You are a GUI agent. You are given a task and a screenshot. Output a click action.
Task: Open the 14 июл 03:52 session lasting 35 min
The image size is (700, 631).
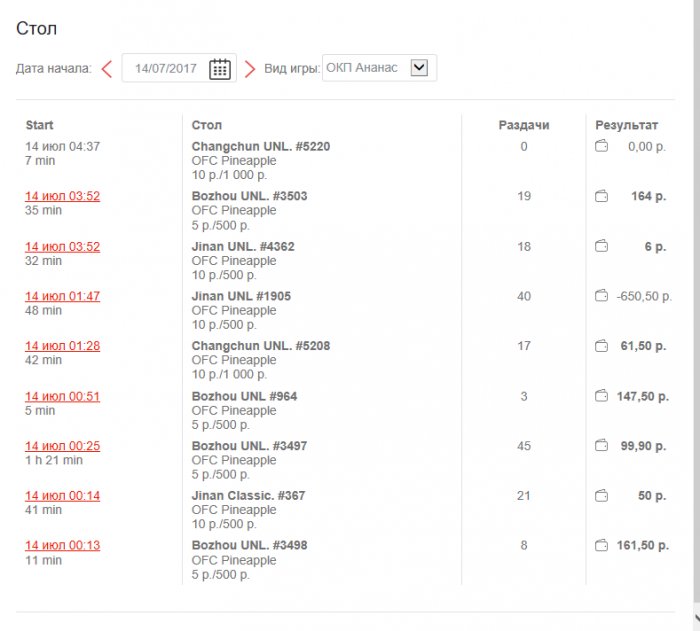point(62,196)
